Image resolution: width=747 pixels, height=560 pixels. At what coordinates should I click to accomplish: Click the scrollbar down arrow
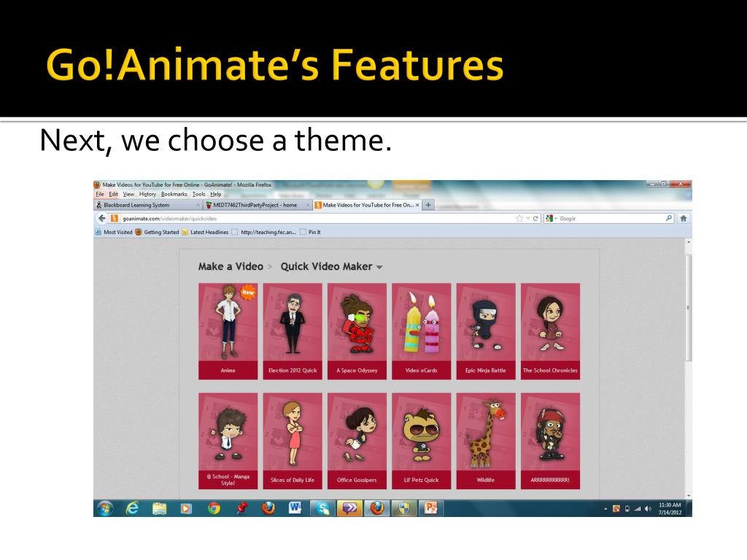(688, 496)
